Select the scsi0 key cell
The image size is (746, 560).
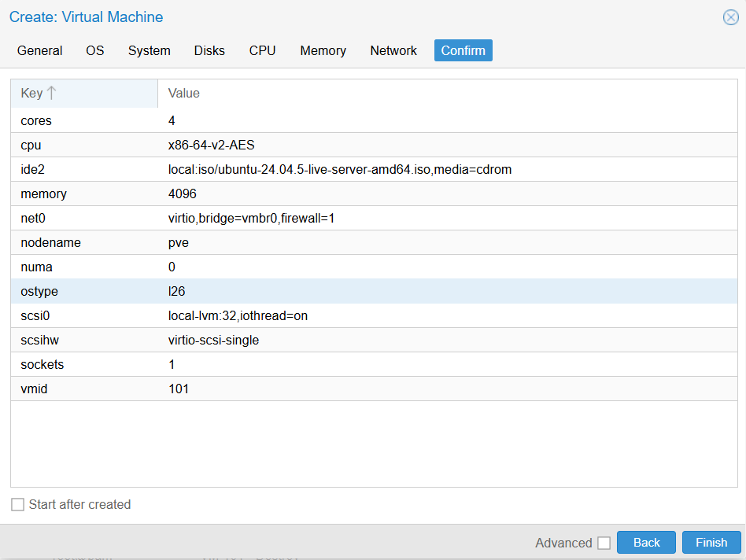84,315
